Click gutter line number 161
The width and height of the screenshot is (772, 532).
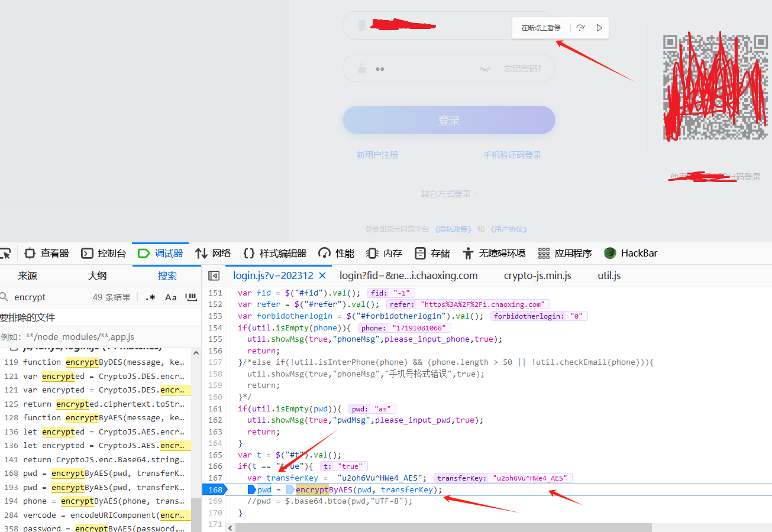pos(215,408)
